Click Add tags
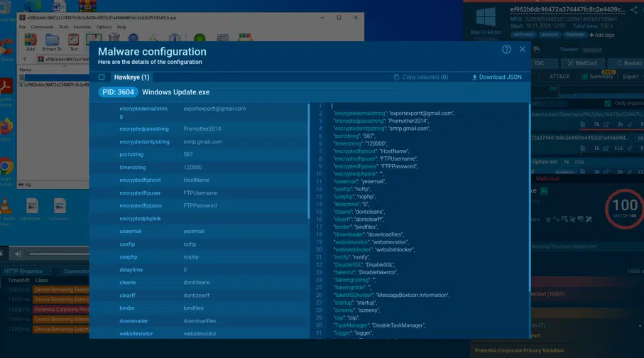 (x=602, y=36)
